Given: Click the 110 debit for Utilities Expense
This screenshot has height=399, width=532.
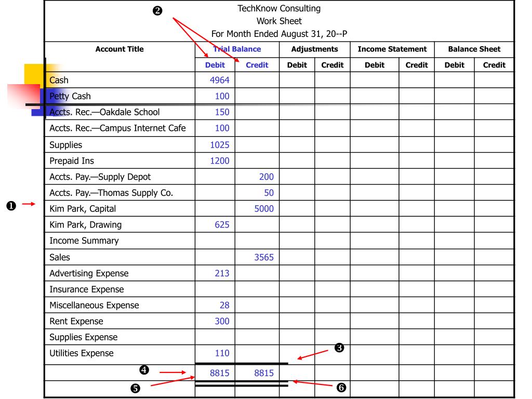Looking at the screenshot, I should 222,353.
